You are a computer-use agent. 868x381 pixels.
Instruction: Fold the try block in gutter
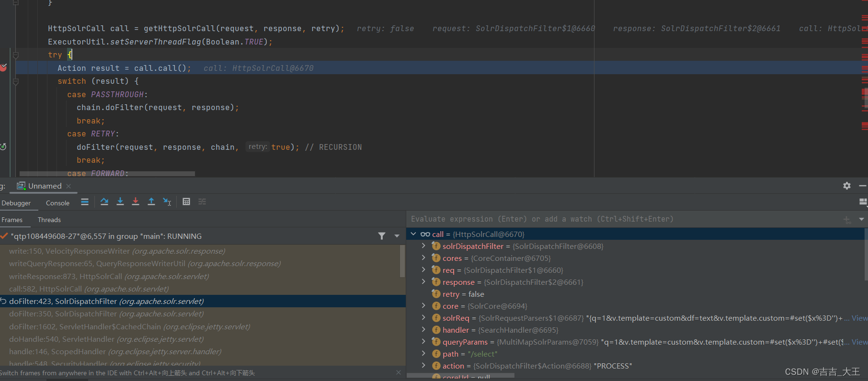tap(15, 55)
